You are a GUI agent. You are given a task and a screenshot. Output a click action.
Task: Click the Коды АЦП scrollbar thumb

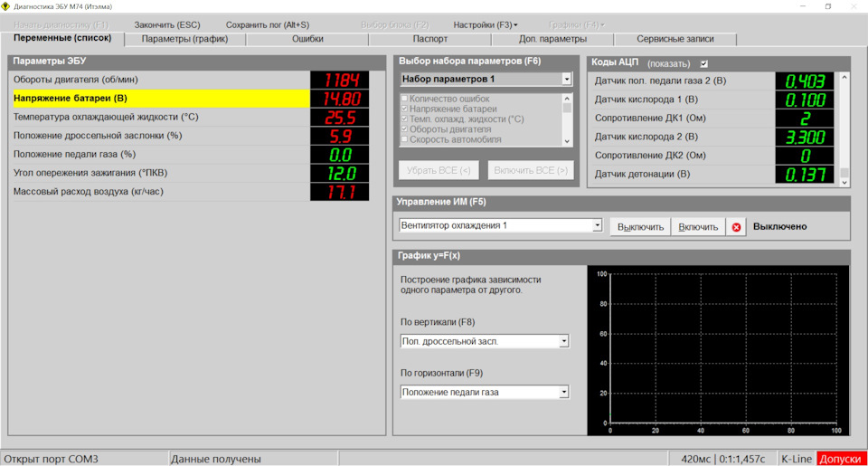coord(844,172)
